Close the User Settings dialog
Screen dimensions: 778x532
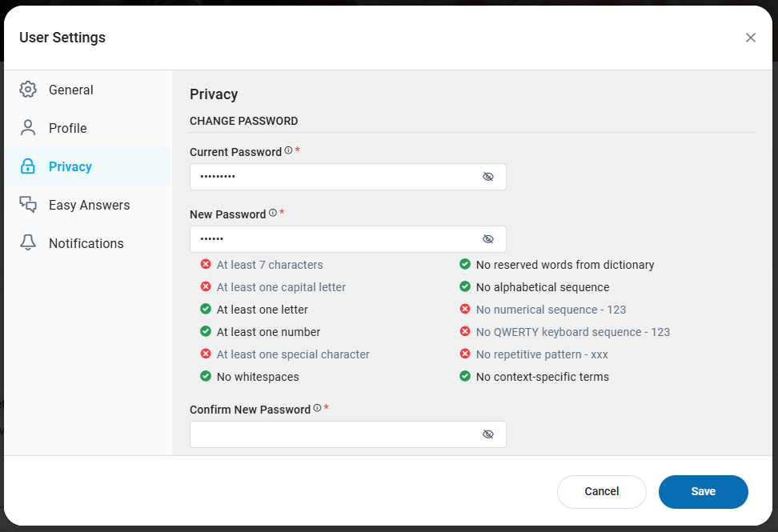(x=750, y=38)
